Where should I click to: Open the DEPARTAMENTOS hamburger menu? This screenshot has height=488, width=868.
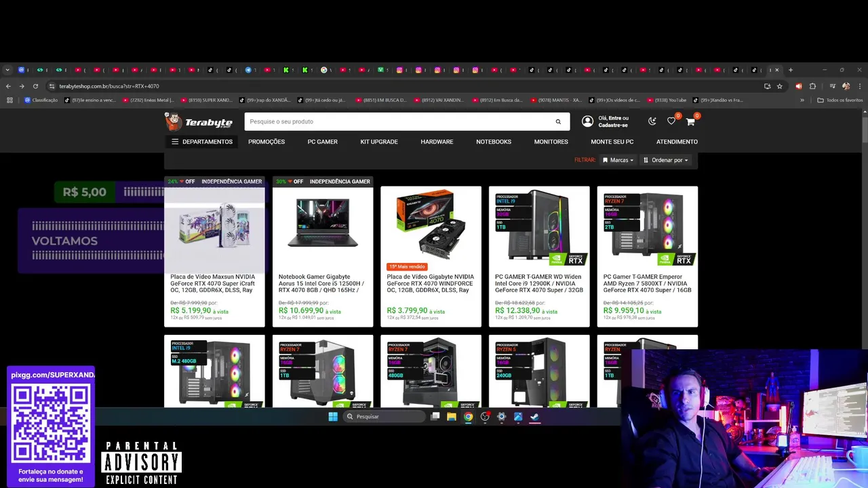click(201, 142)
